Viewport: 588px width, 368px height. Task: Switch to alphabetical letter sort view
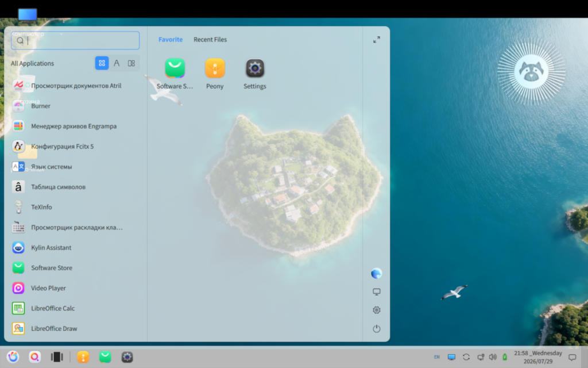click(x=117, y=63)
